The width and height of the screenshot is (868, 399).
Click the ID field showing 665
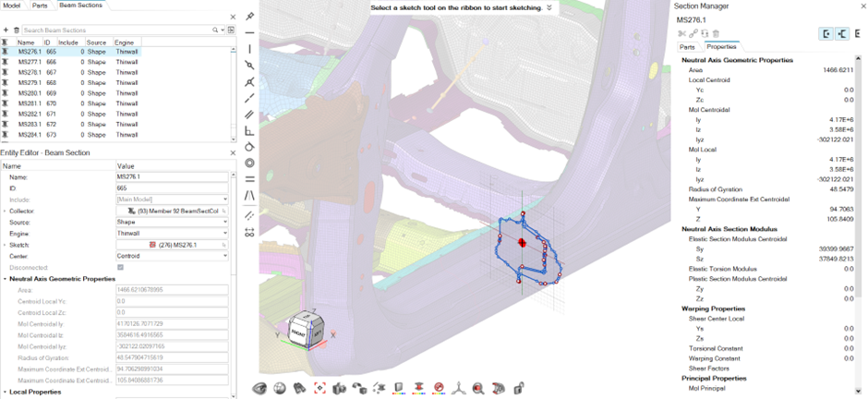(172, 188)
